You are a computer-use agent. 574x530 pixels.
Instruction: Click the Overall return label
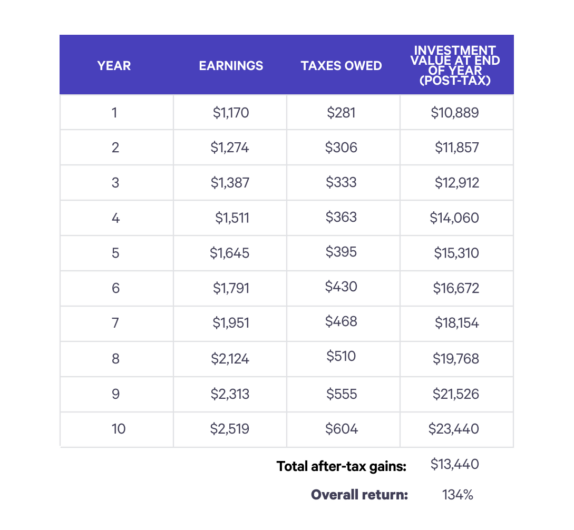pyautogui.click(x=359, y=494)
